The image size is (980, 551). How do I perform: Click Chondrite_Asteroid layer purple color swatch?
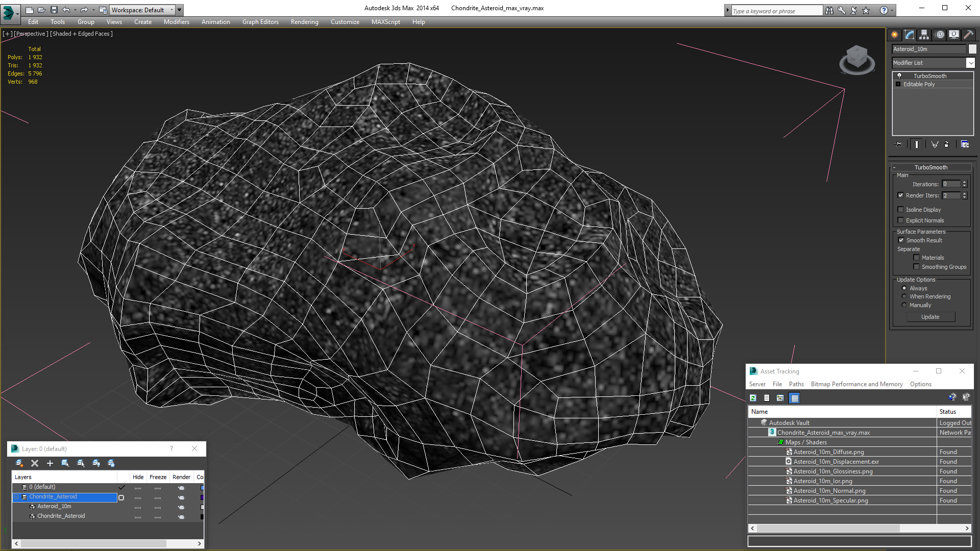tap(202, 497)
